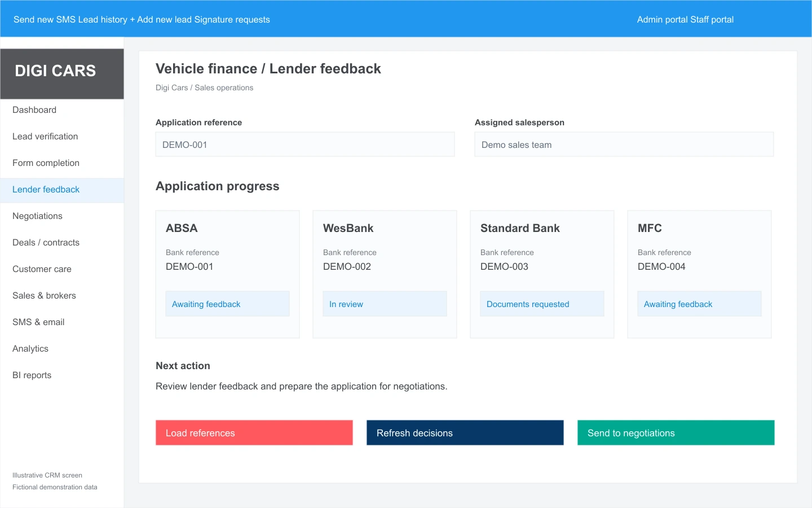Open the Send new SMS link
The width and height of the screenshot is (812, 508).
tap(45, 20)
